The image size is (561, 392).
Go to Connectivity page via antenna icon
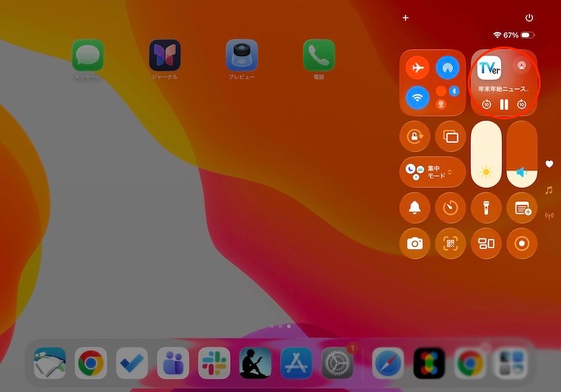click(x=549, y=216)
